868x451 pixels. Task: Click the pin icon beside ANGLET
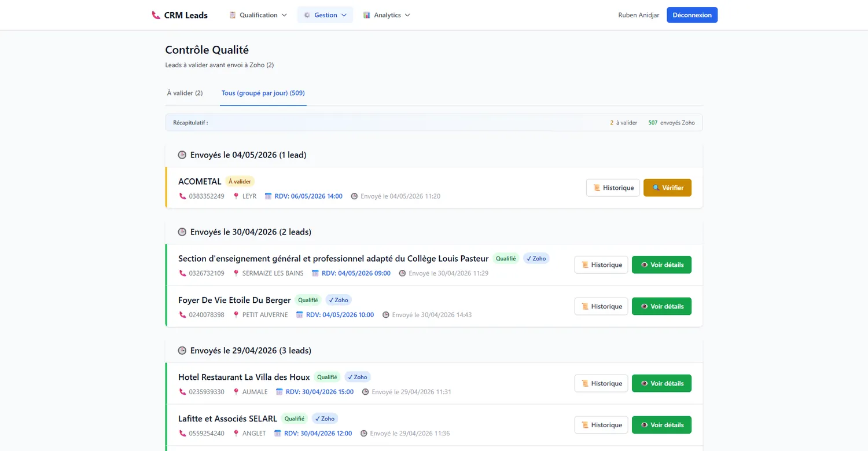click(236, 434)
